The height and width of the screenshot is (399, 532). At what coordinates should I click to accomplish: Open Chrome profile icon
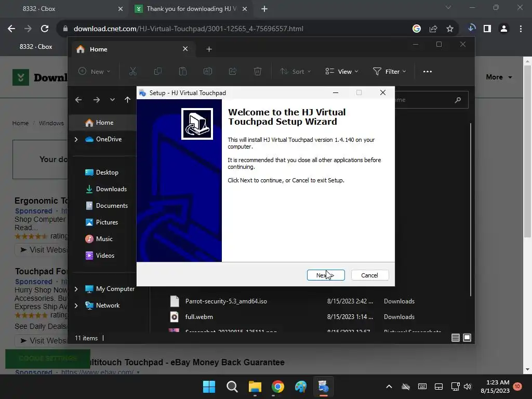coord(504,29)
